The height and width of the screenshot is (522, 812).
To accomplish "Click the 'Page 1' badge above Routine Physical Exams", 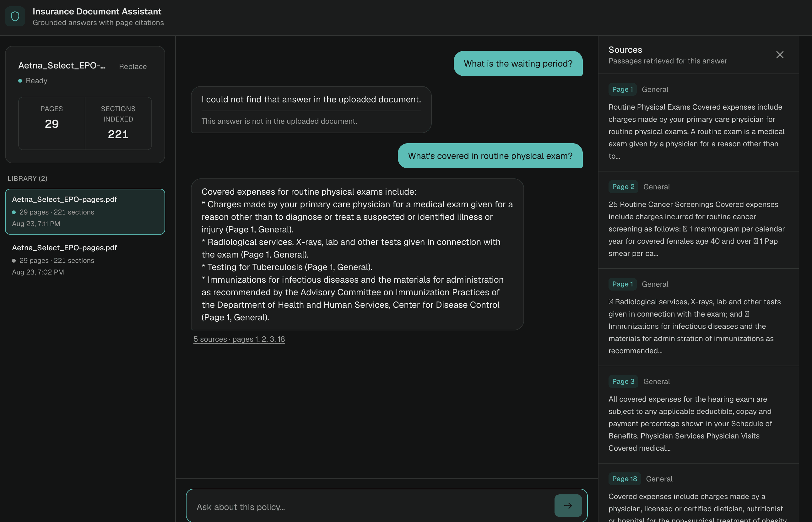I will (x=622, y=90).
